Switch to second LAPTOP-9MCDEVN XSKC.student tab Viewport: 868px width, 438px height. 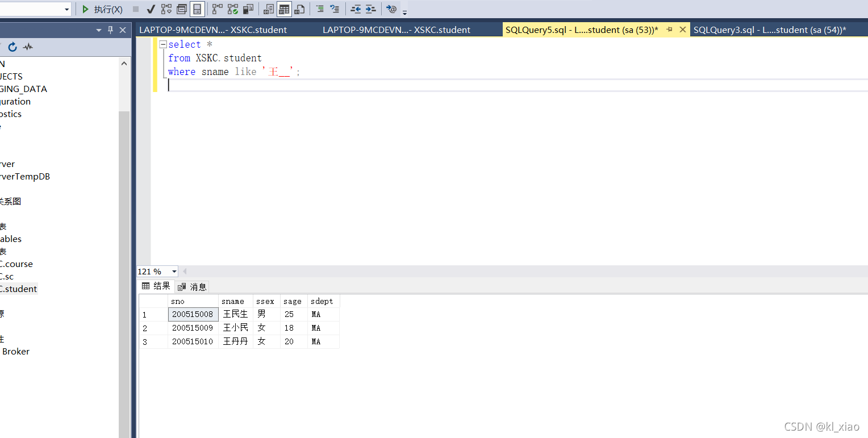397,30
